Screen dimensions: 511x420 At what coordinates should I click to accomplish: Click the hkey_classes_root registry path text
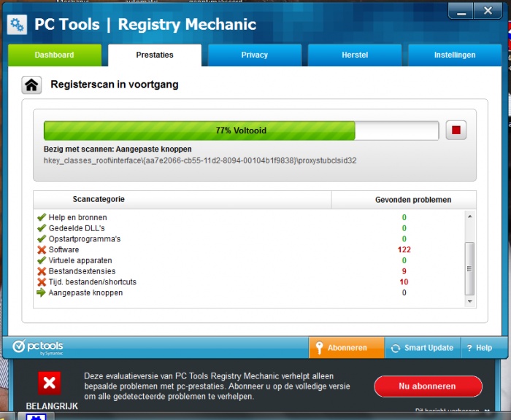tap(200, 160)
